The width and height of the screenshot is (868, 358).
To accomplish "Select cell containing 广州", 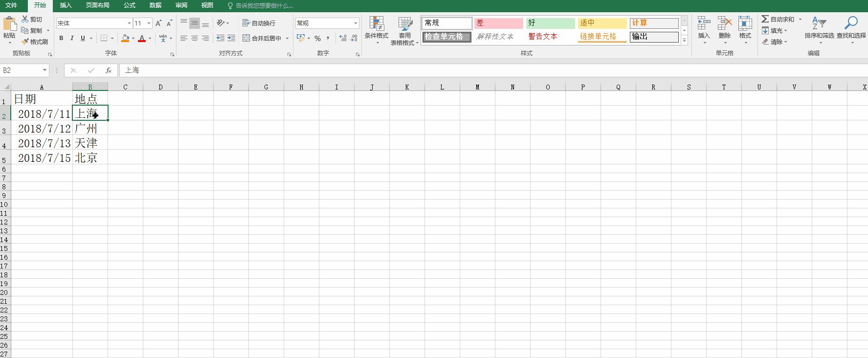I will (x=90, y=128).
